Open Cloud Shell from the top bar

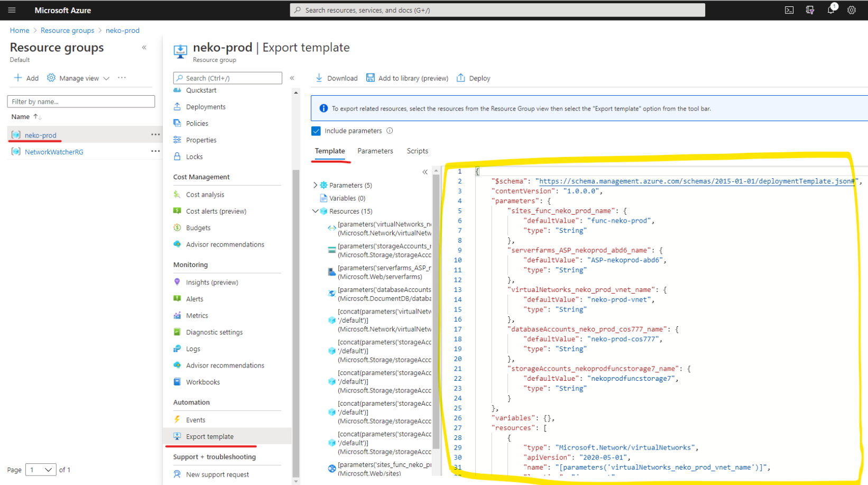pos(789,10)
